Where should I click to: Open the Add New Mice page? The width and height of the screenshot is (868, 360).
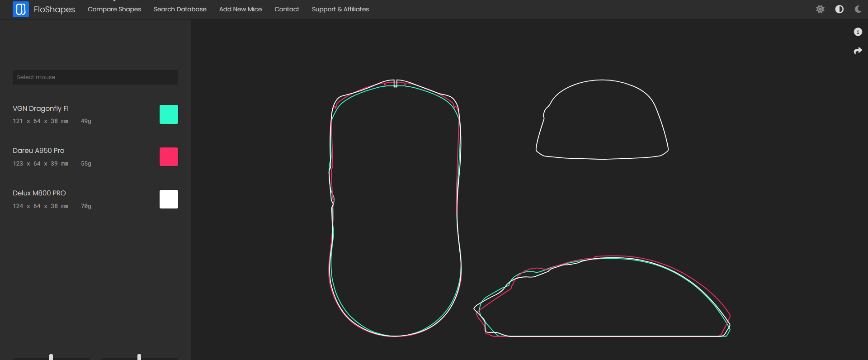[241, 9]
